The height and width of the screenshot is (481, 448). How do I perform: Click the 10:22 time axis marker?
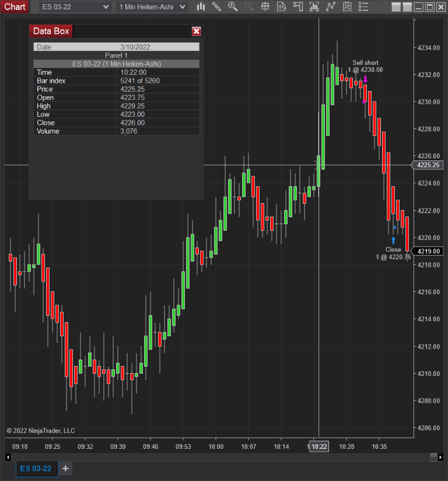[x=319, y=447]
